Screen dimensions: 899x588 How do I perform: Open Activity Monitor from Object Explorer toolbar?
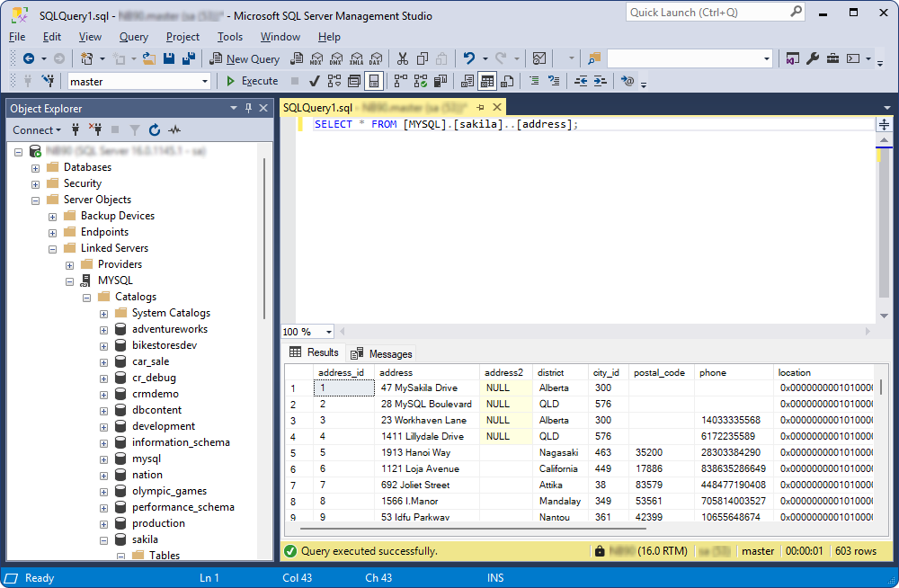point(174,129)
